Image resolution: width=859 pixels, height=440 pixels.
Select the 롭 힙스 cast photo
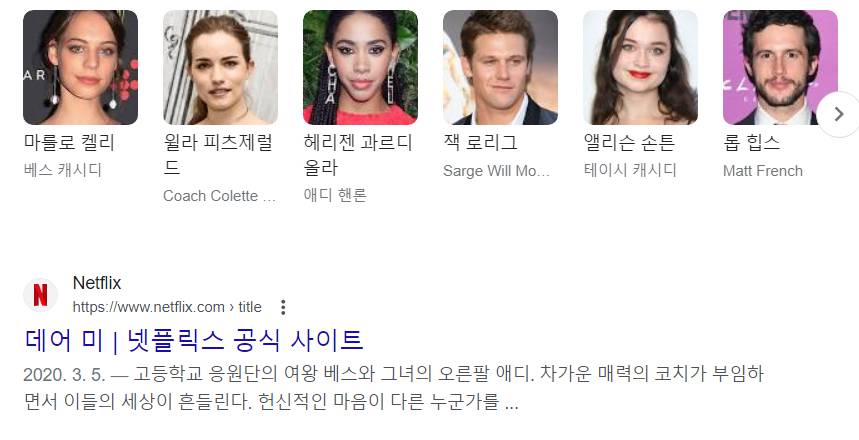tap(780, 67)
